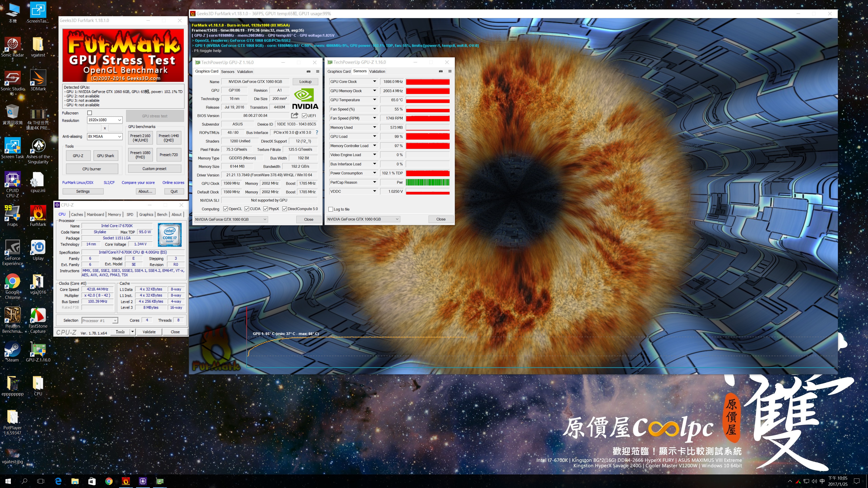This screenshot has height=488, width=868.
Task: Open the Resolution 1920x1080 dropdown in FurMark
Action: (104, 120)
